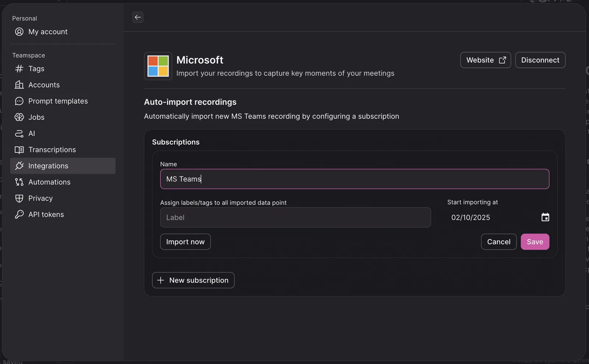Image resolution: width=589 pixels, height=364 pixels.
Task: Open Automations settings
Action: (x=63, y=182)
